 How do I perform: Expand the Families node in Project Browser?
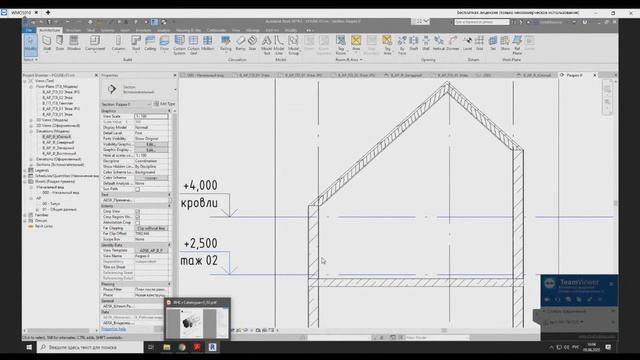pyautogui.click(x=25, y=215)
